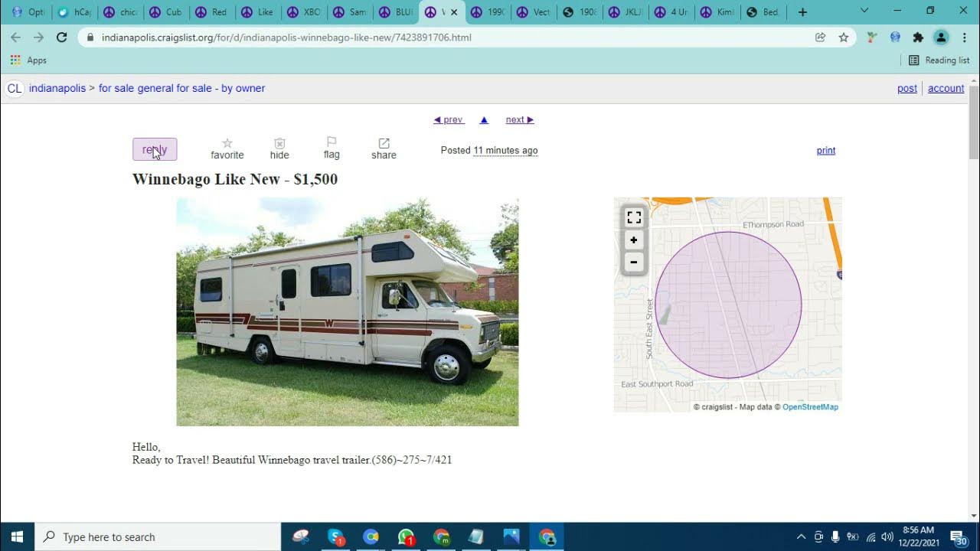
Task: Open the Windows Start menu
Action: tap(17, 536)
